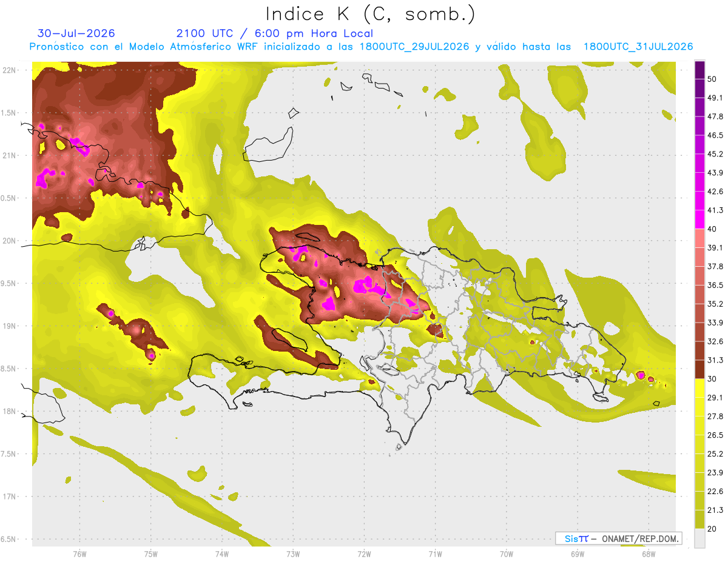Click the 20N latitude label
This screenshot has height=562, width=728.
8,241
